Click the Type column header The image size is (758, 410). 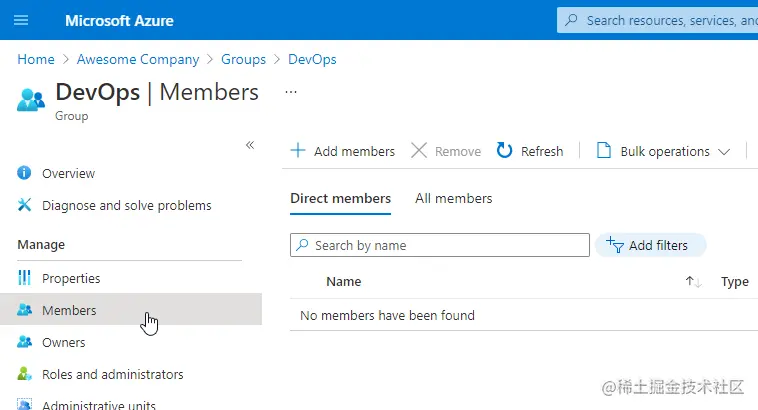coord(735,282)
